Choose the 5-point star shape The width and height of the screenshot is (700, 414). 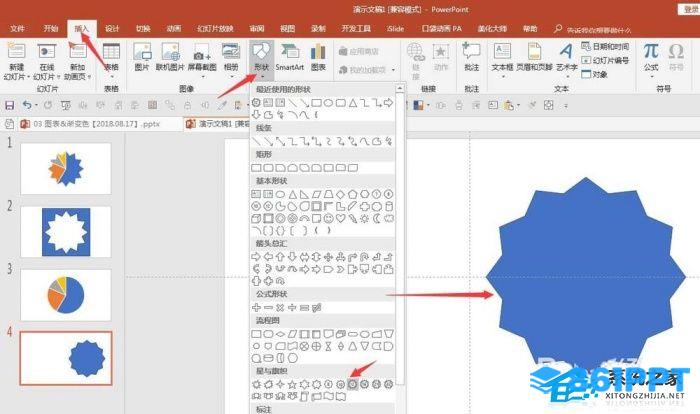tap(292, 384)
